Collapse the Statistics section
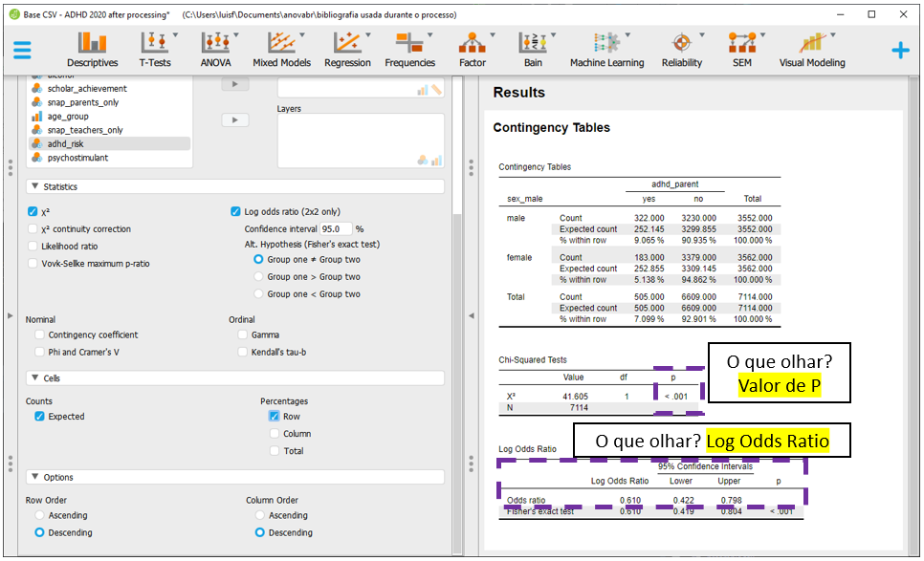 tap(35, 187)
